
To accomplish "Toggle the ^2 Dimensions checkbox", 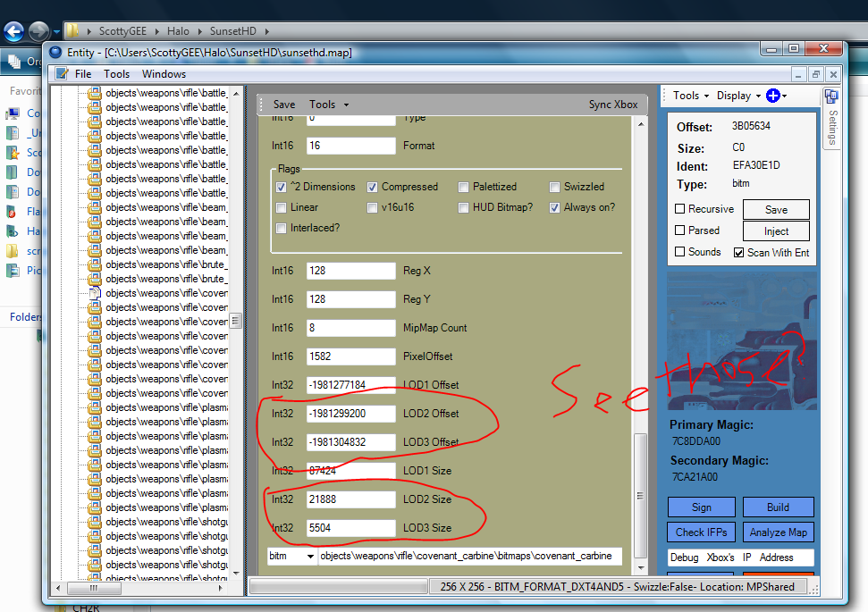I will (282, 187).
